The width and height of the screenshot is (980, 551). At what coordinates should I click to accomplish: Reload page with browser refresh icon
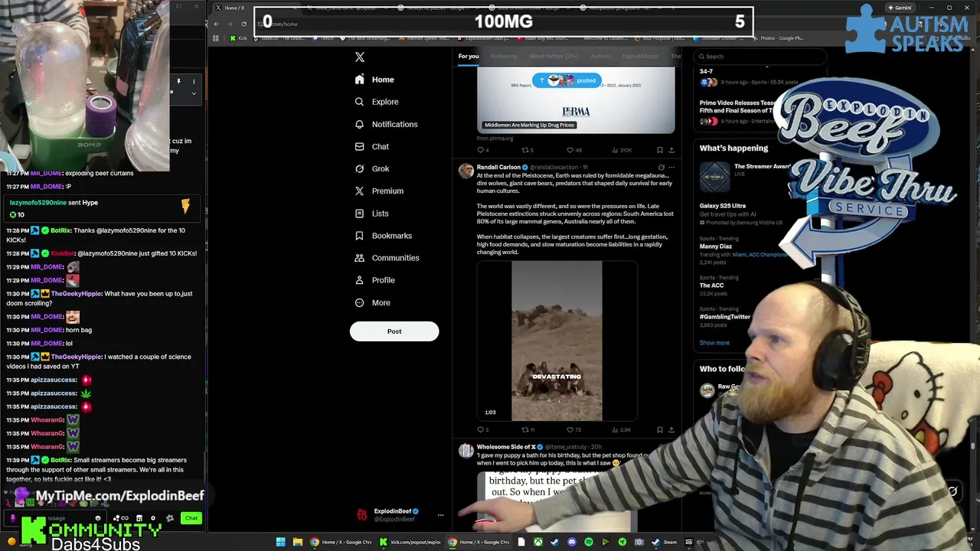tap(243, 24)
